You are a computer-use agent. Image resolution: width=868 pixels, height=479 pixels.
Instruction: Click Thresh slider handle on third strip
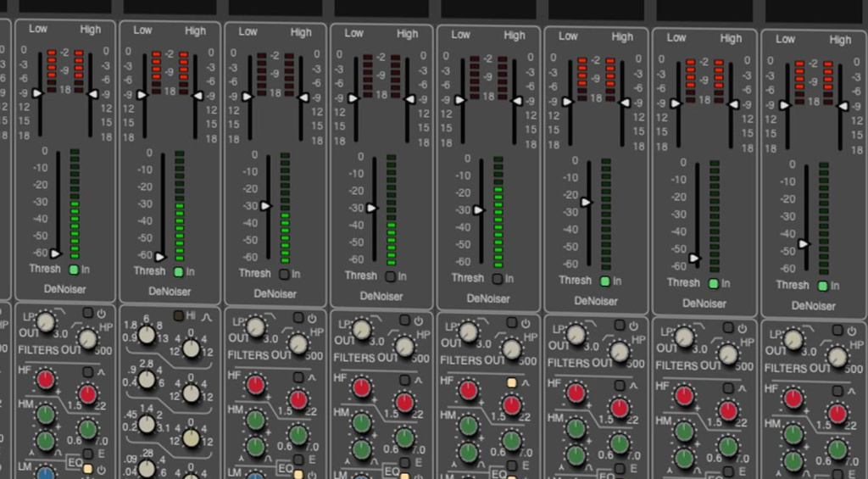(x=265, y=206)
